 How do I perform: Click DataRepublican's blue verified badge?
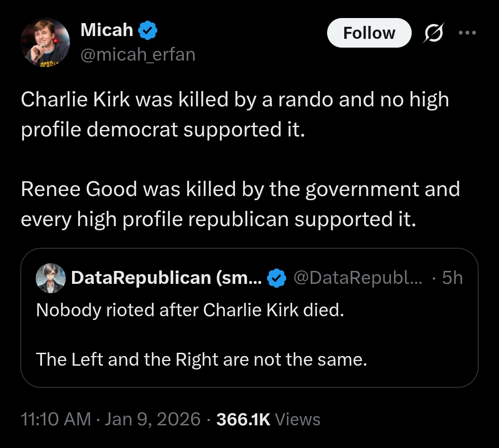276,278
